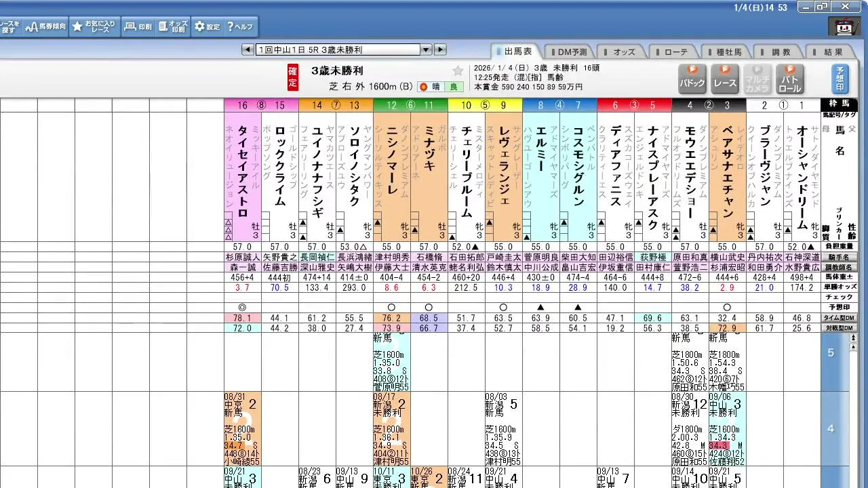The height and width of the screenshot is (488, 868).
Task: Switch to the ローテ tab
Action: pos(673,52)
